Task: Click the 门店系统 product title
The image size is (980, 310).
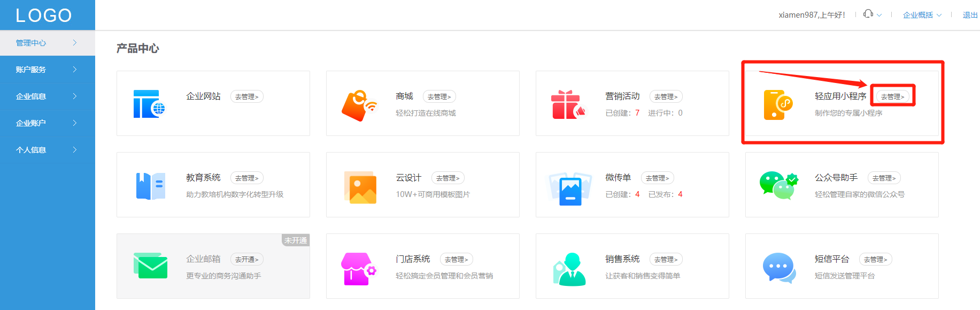Action: pyautogui.click(x=413, y=259)
